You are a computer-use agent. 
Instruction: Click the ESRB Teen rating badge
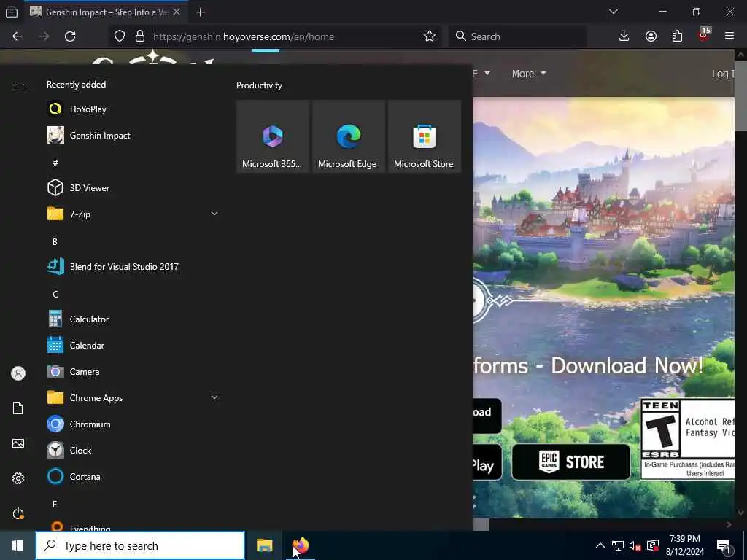coord(686,438)
